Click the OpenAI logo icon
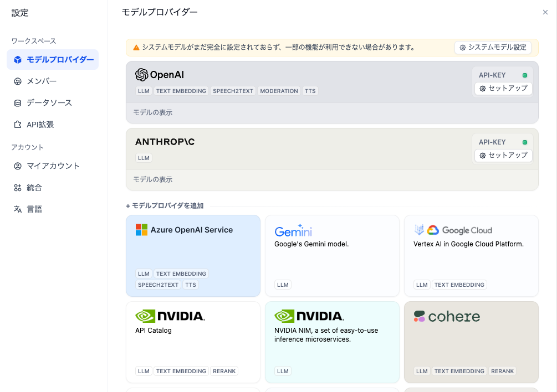The image size is (557, 392). pyautogui.click(x=142, y=75)
